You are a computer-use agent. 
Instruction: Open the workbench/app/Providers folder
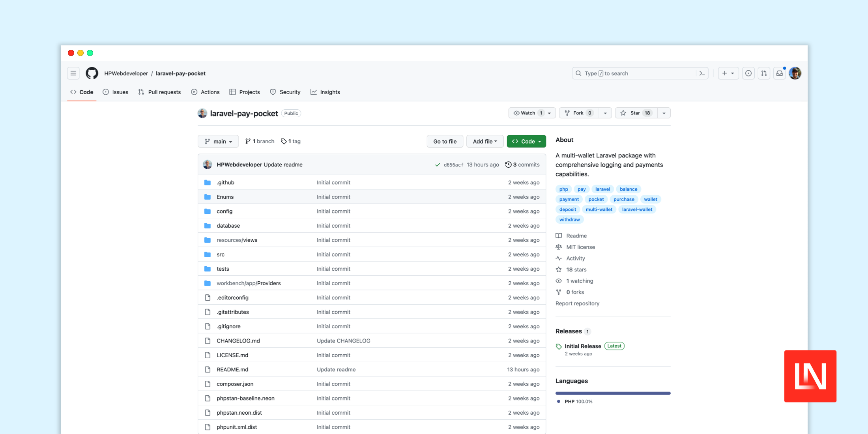[x=249, y=283]
